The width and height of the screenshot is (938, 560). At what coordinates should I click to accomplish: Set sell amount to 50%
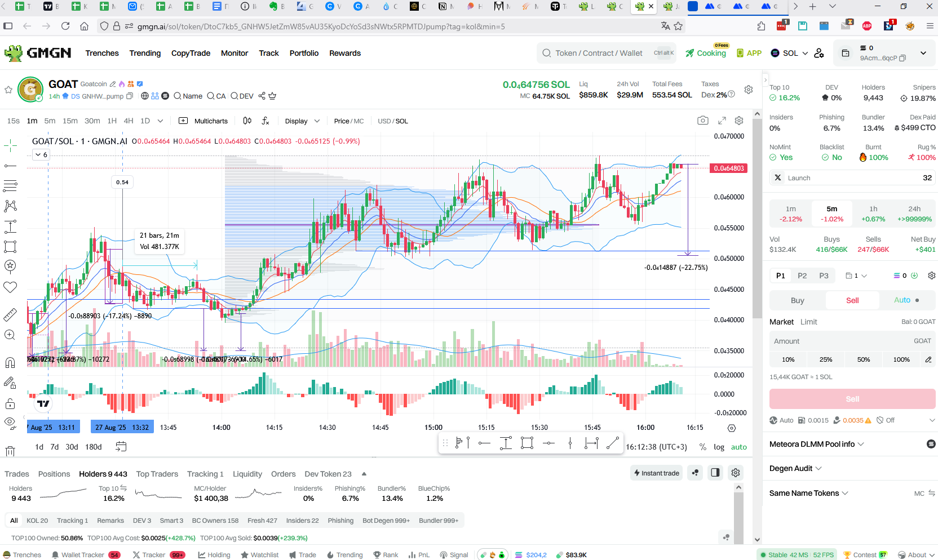[864, 359]
